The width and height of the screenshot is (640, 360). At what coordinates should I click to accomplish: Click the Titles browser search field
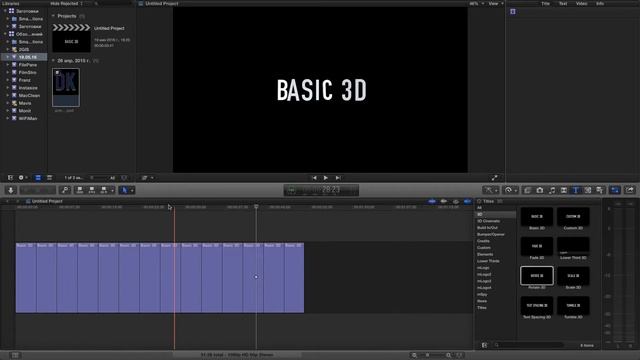pyautogui.click(x=528, y=345)
